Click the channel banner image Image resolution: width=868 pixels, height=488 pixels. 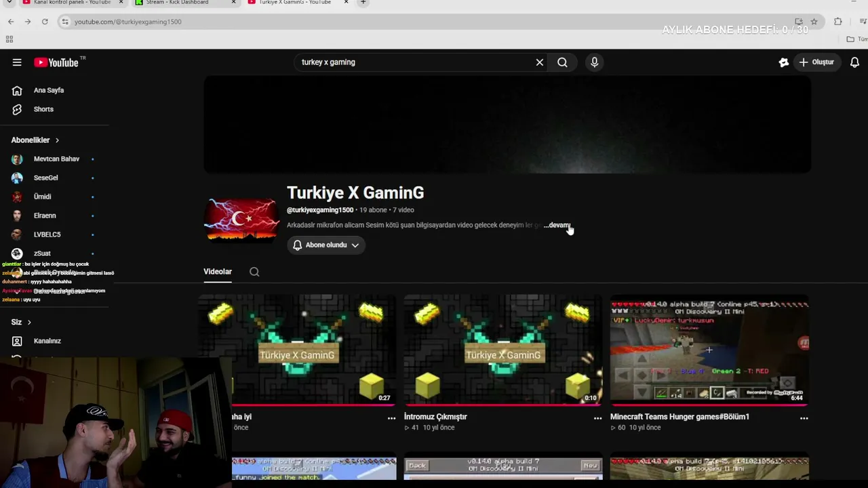click(507, 125)
